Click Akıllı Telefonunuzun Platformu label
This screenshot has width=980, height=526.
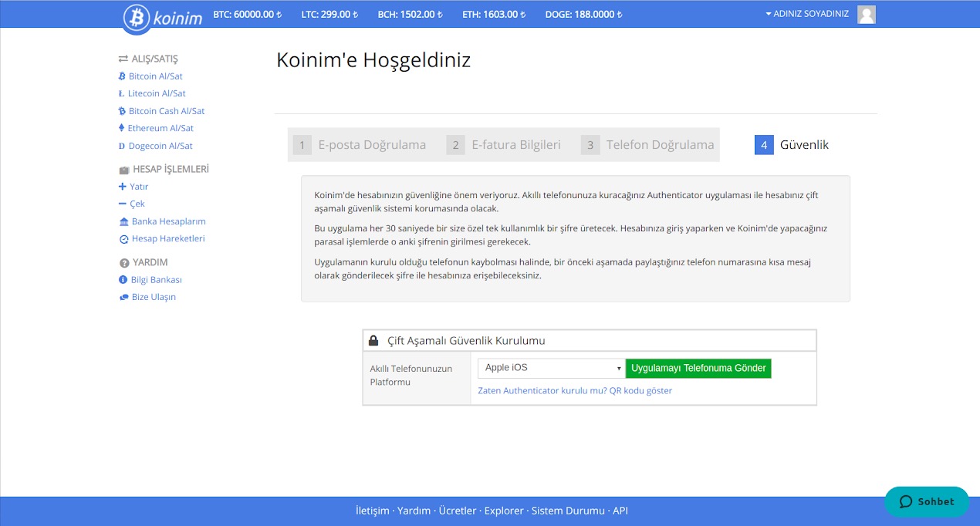(411, 376)
